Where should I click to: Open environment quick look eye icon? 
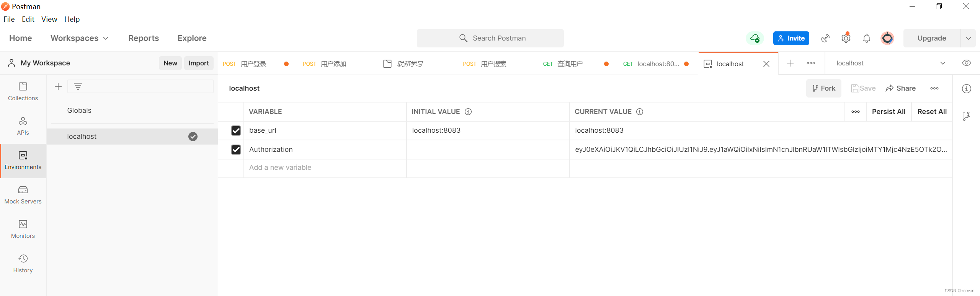[967, 63]
